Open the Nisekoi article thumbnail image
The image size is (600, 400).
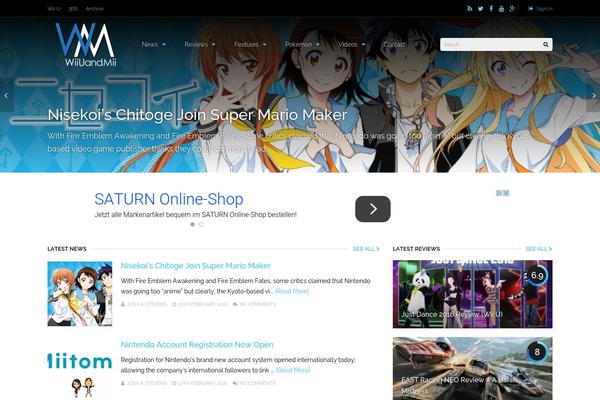click(80, 294)
